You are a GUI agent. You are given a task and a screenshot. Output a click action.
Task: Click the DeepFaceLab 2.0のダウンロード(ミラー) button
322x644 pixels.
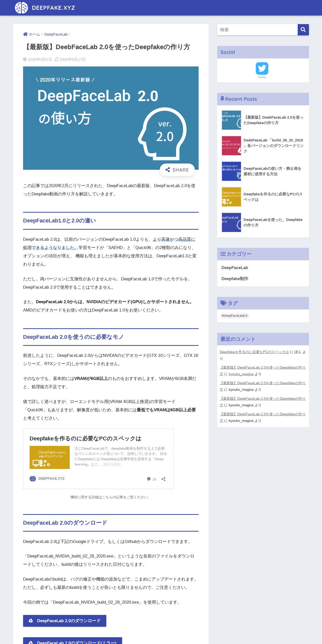(x=72, y=641)
